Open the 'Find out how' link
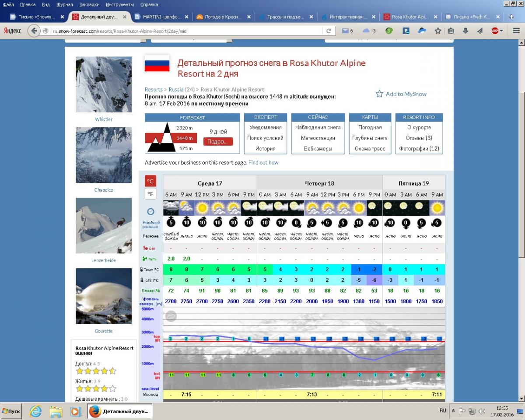 click(x=263, y=162)
